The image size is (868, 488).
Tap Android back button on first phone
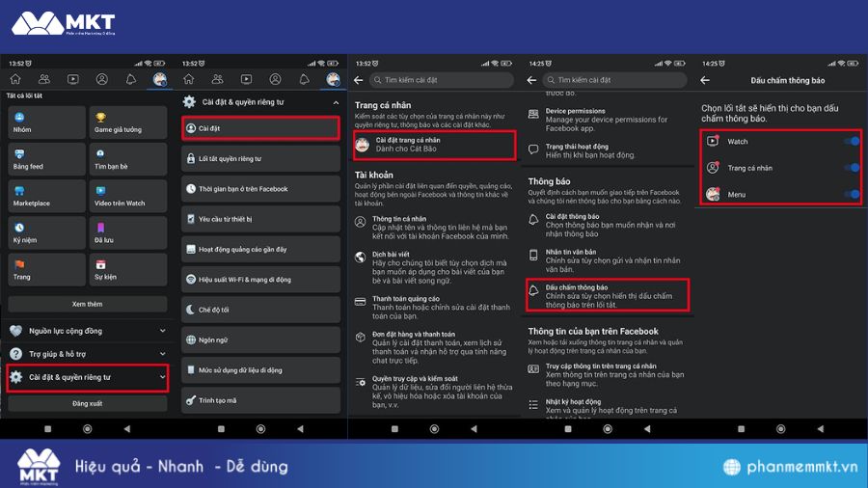click(126, 429)
